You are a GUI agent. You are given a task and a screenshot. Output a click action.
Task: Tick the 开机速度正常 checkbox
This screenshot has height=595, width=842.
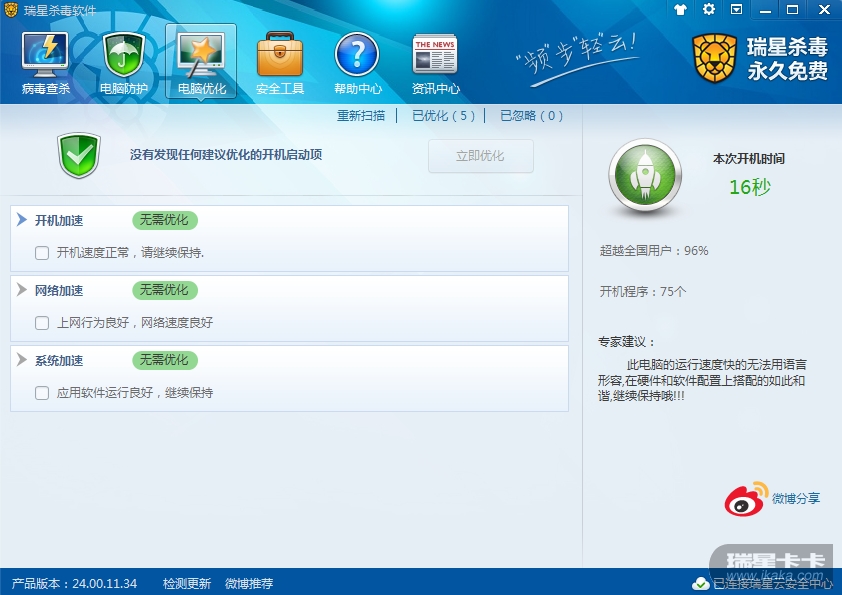click(x=42, y=253)
